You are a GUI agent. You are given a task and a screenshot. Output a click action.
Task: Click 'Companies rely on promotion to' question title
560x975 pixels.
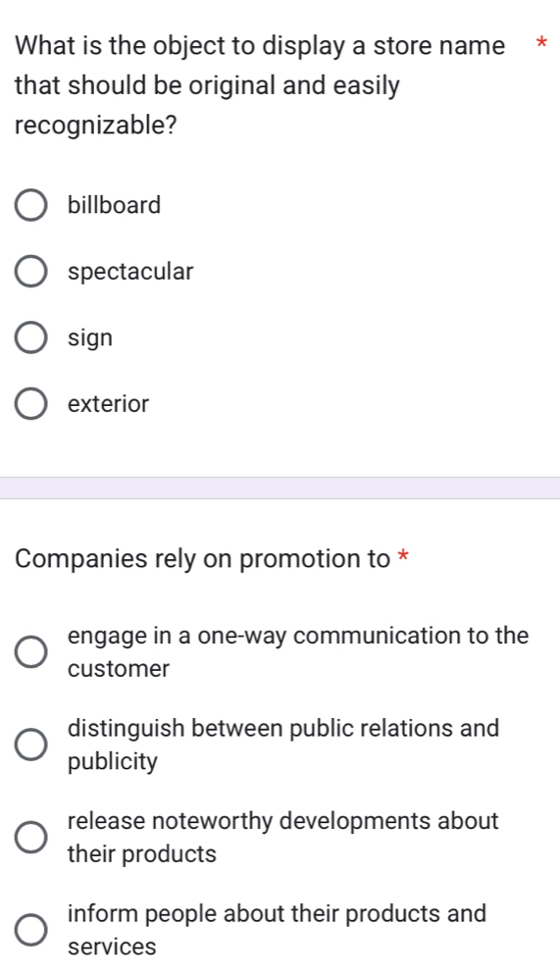(x=202, y=559)
